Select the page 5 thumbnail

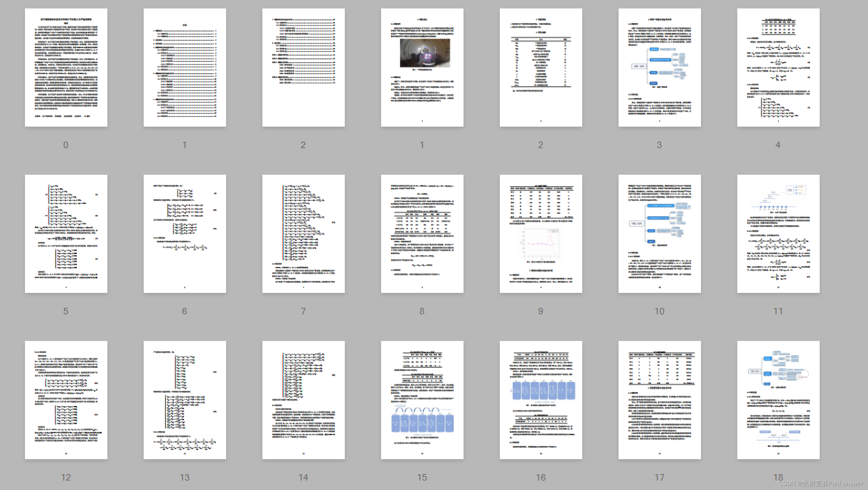[66, 233]
